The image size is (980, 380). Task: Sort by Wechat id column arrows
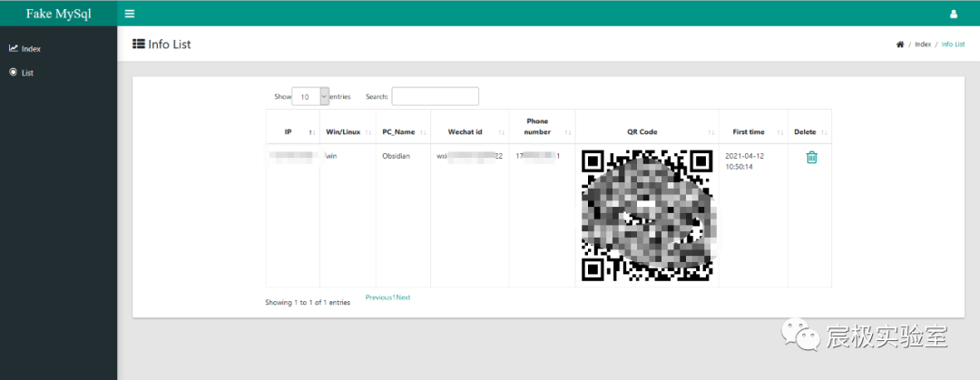click(x=502, y=132)
